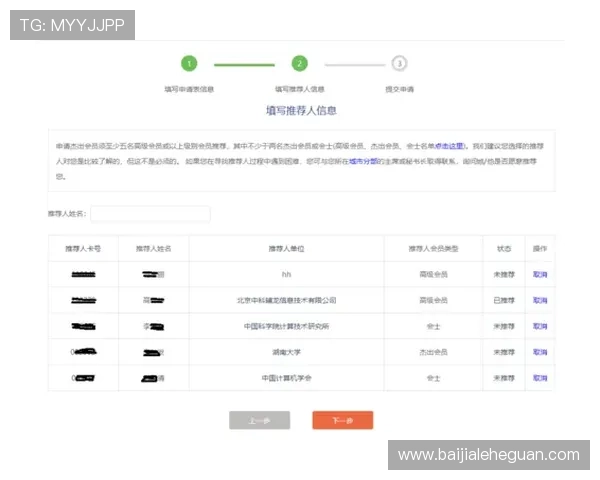Screen dimensions: 600x480
Task: Click the 推荐人单位 column header
Action: (x=286, y=248)
